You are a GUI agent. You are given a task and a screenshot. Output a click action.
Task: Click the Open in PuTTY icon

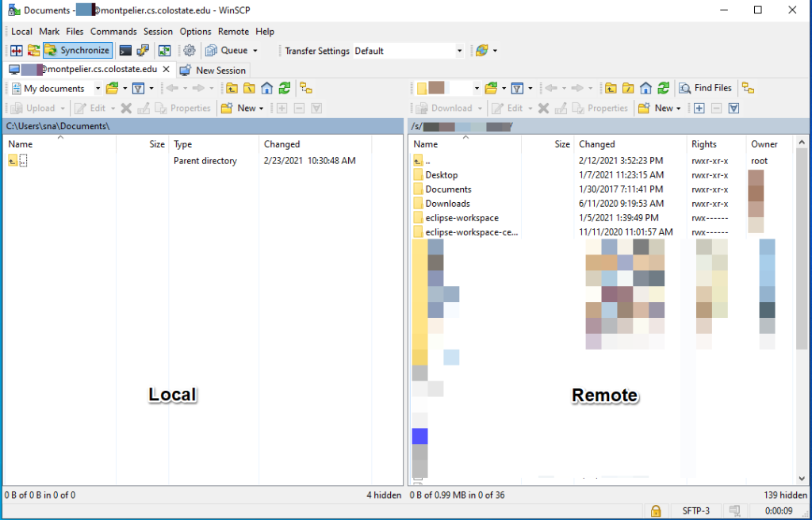[x=143, y=51]
